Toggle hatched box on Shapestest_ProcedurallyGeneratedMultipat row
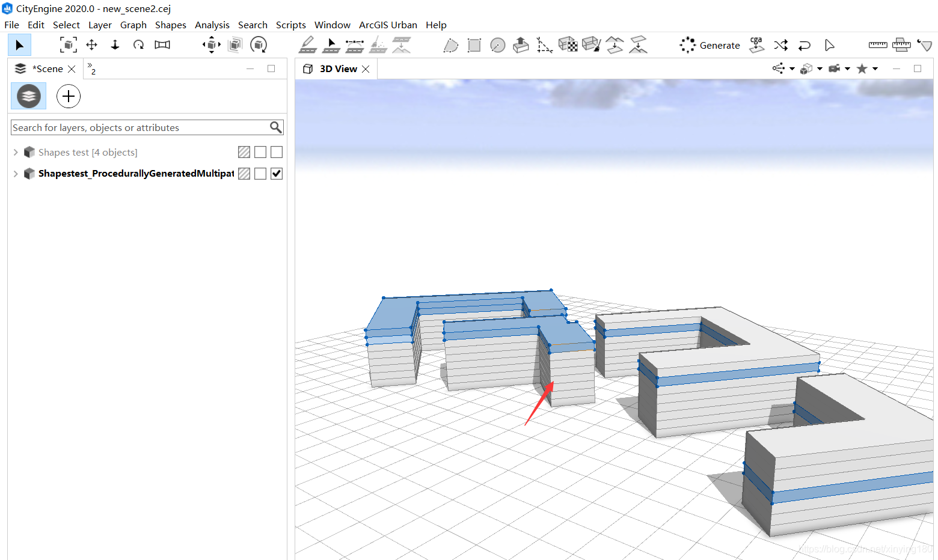This screenshot has height=560, width=938. click(244, 174)
